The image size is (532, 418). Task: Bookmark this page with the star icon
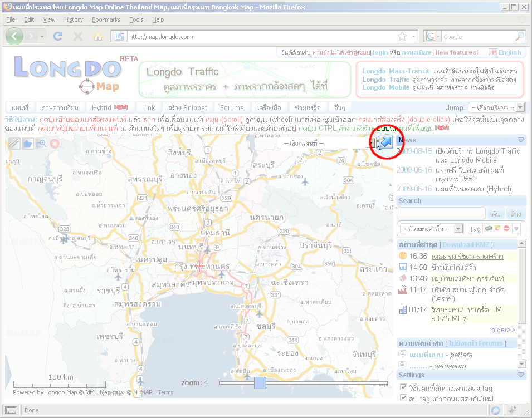click(x=402, y=36)
